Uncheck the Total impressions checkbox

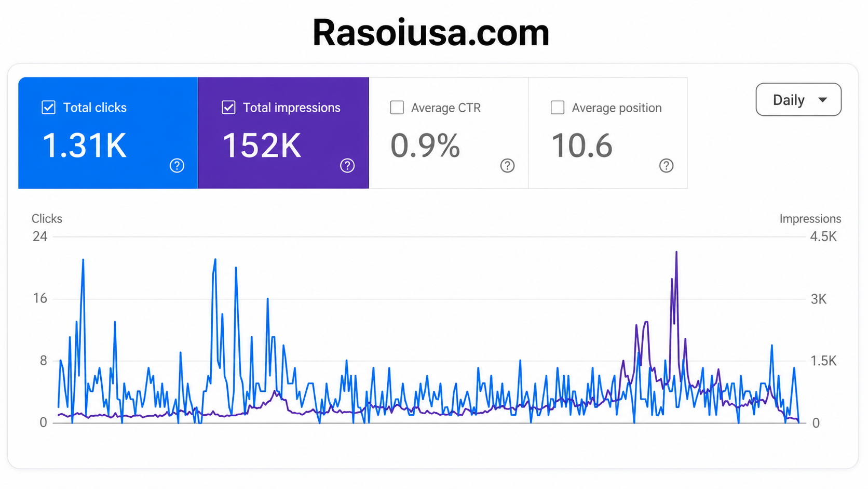[x=228, y=108]
